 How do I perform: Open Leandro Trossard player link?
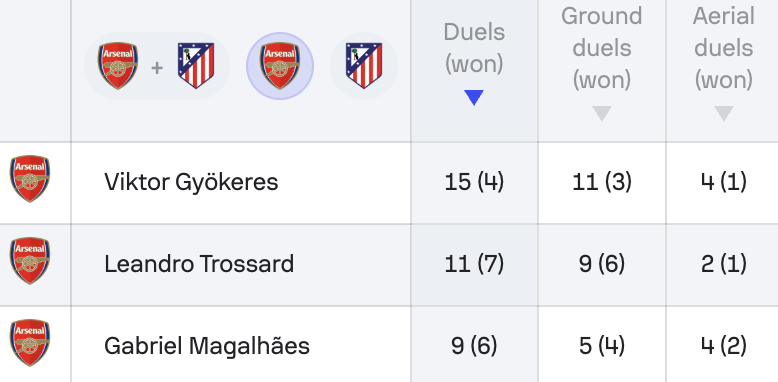click(199, 264)
